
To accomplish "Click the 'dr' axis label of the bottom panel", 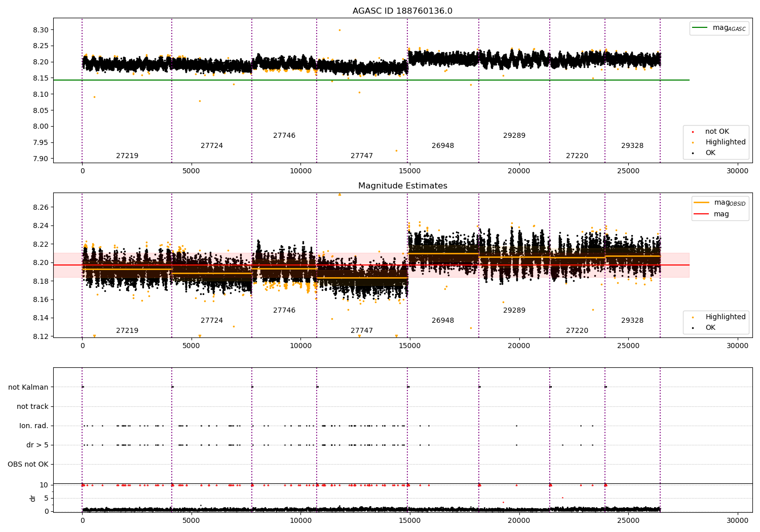I will (x=33, y=498).
